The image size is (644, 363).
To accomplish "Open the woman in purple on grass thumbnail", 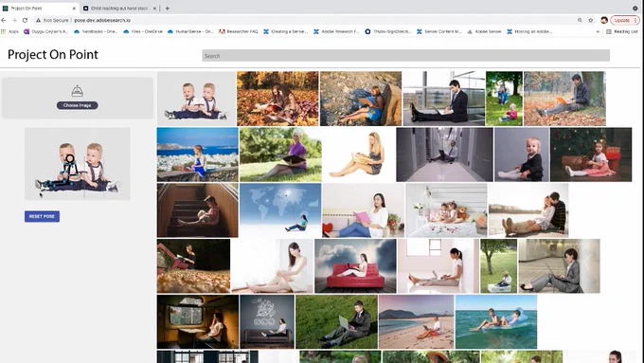I will [x=280, y=154].
